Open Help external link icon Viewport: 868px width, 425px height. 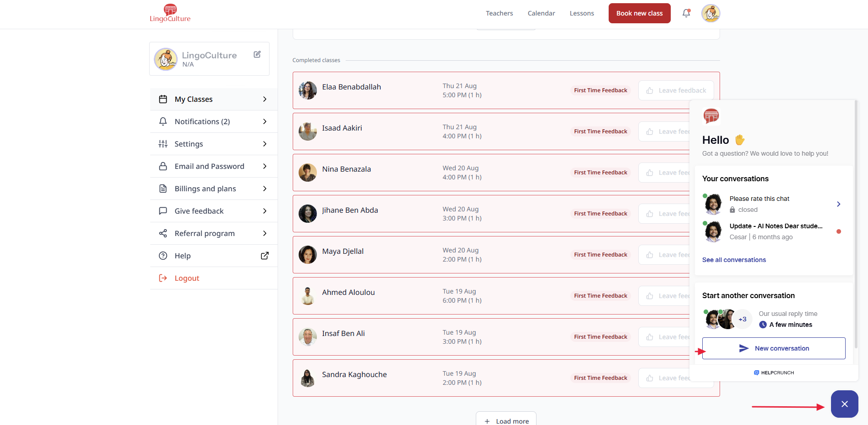[264, 256]
